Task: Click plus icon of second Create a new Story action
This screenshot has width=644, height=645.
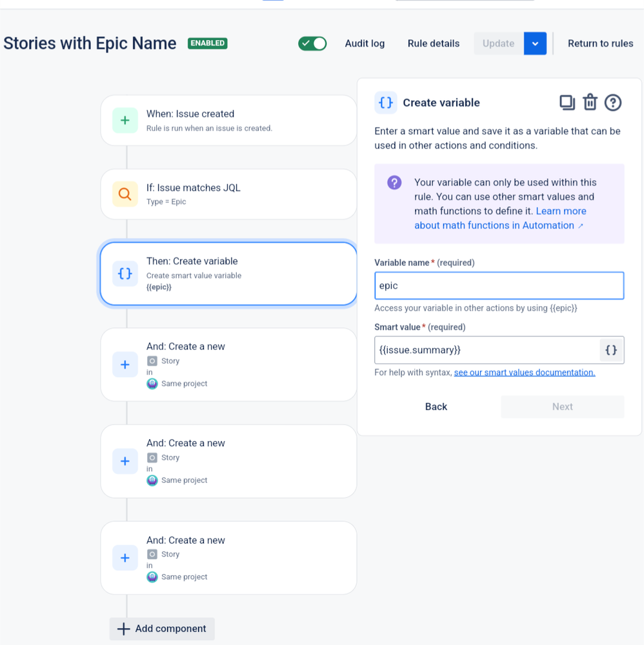Action: pos(125,461)
